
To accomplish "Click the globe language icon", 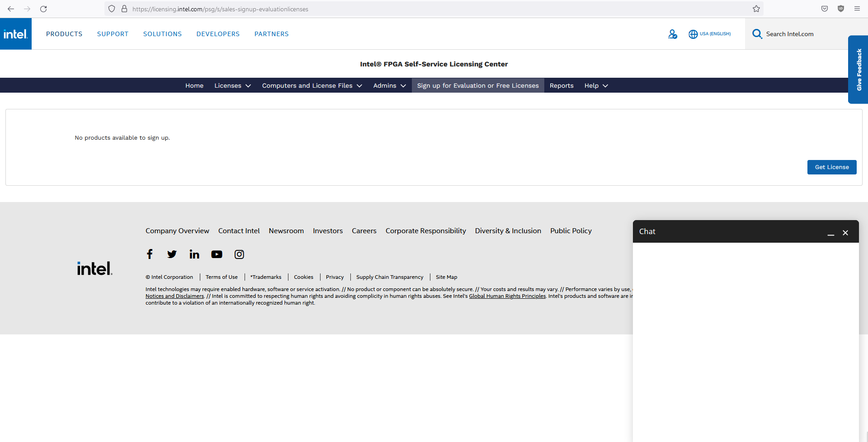I will tap(693, 34).
